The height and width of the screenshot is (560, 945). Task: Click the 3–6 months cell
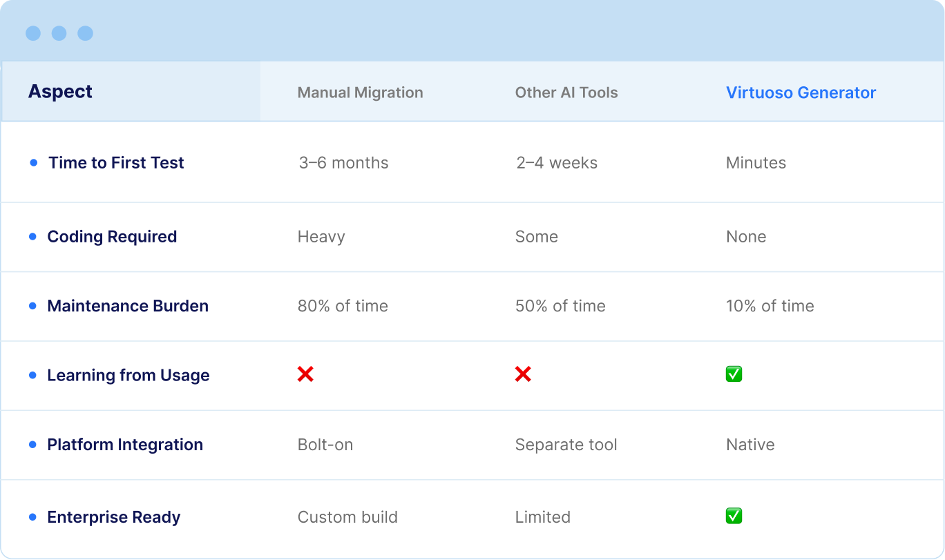343,163
